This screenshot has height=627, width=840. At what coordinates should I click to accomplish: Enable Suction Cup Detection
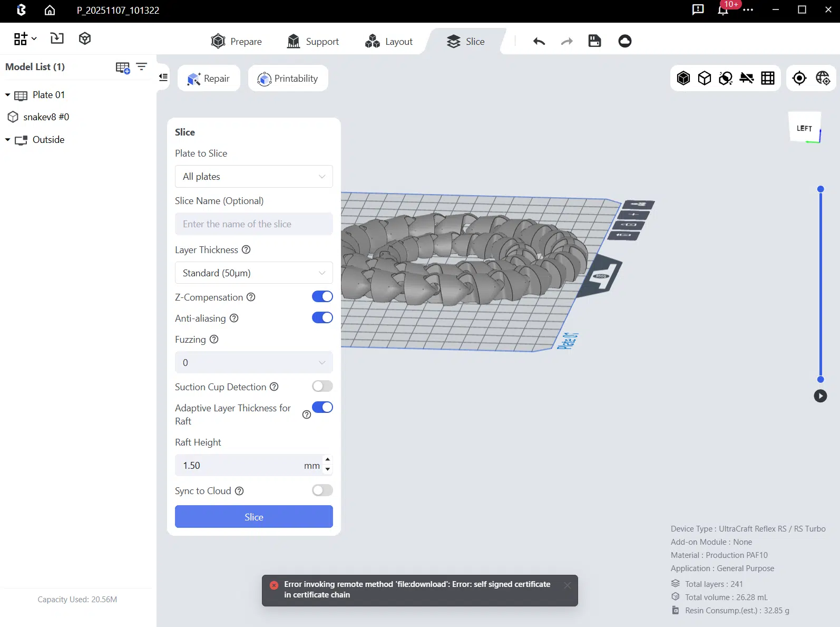coord(322,387)
